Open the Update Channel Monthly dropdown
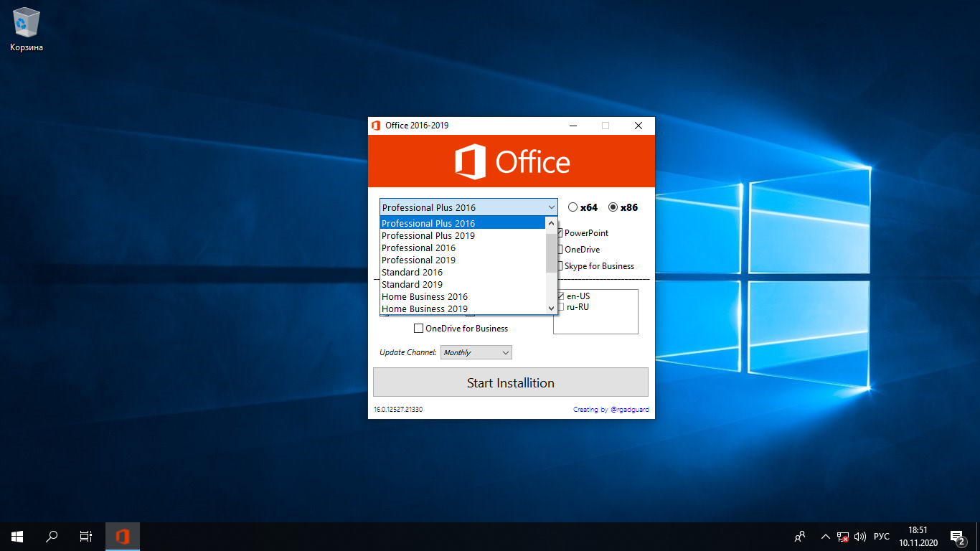Image resolution: width=980 pixels, height=551 pixels. (476, 352)
